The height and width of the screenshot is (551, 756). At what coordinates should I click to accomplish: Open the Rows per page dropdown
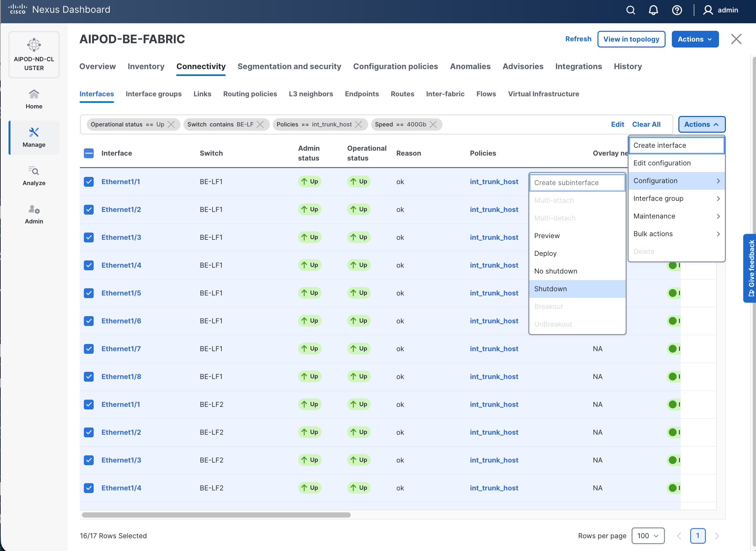click(648, 536)
